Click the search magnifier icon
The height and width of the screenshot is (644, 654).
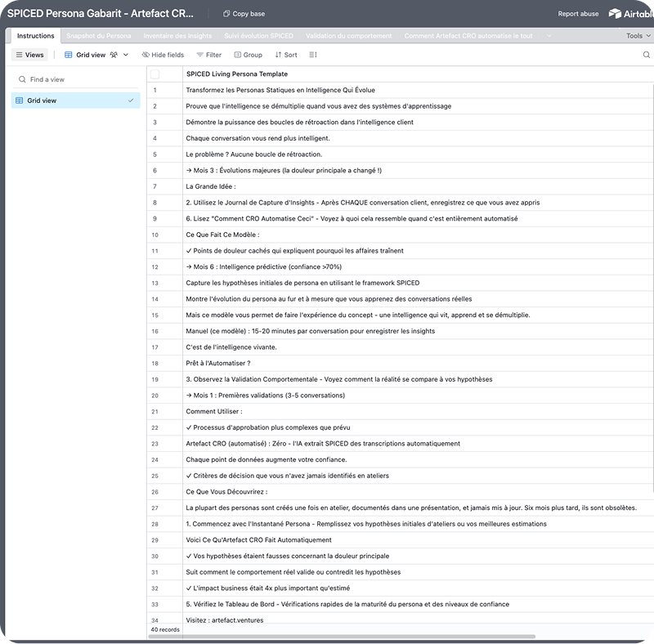pyautogui.click(x=646, y=55)
